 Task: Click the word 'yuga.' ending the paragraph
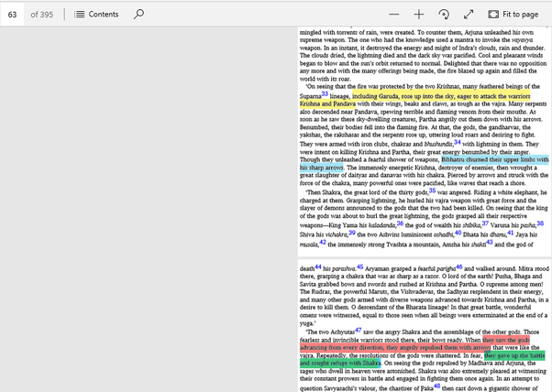coord(306,323)
